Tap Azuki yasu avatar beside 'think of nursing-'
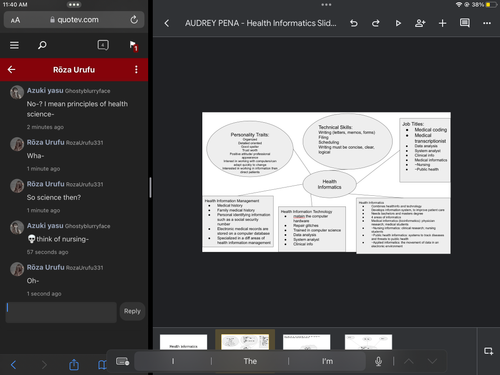Screen dimensions: 500x375 pos(17,227)
